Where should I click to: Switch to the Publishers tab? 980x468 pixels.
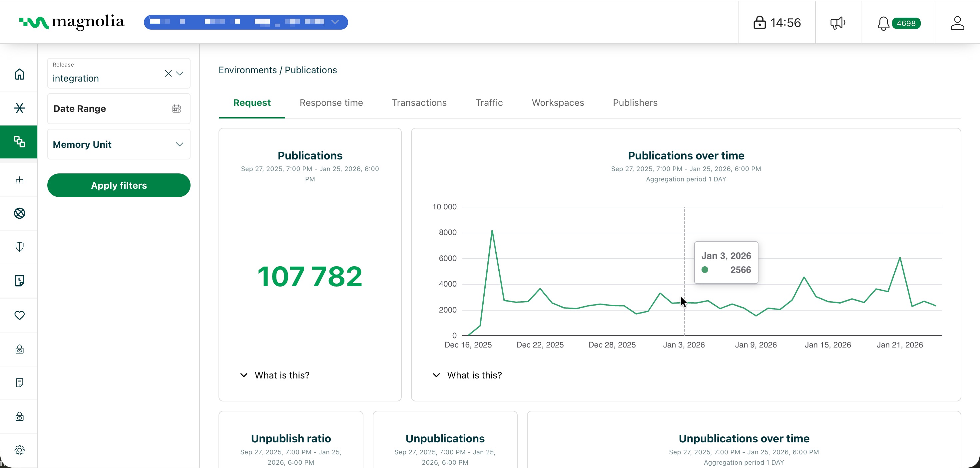(x=635, y=103)
